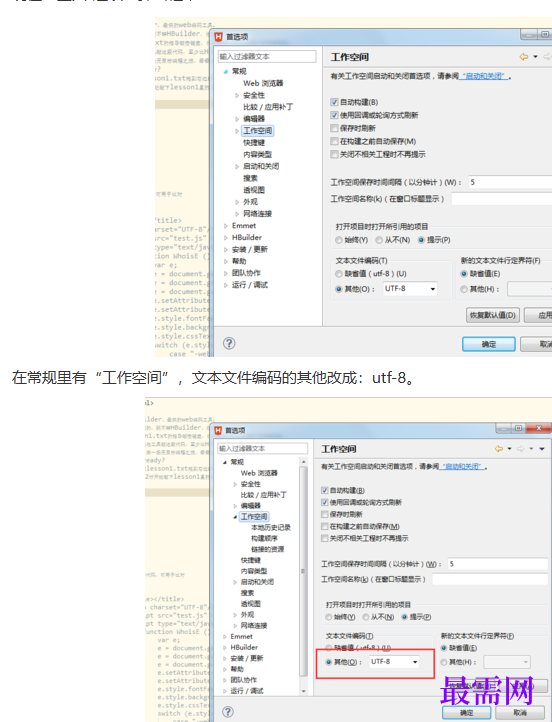Click 恢复默认值(D) button in upper dialog
The height and width of the screenshot is (722, 552).
click(x=493, y=315)
